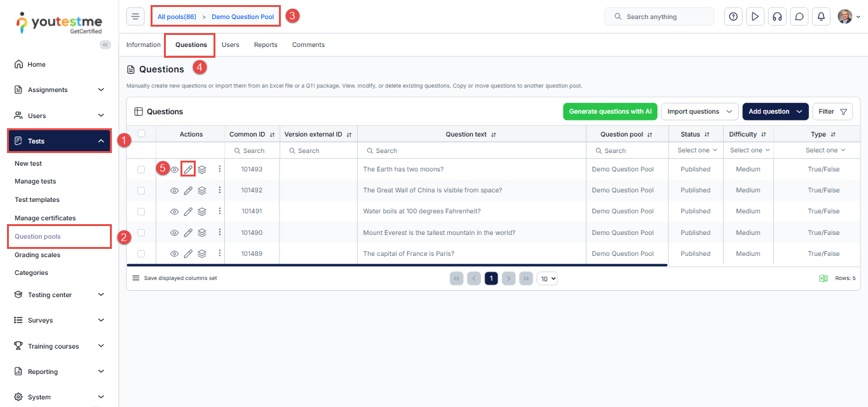Open versions layers icon for question 101491
The width and height of the screenshot is (868, 407).
202,211
